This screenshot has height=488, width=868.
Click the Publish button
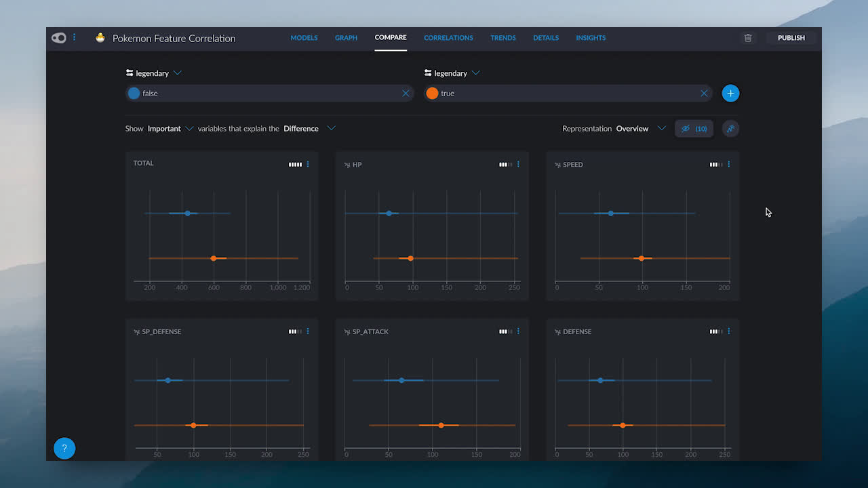point(791,38)
